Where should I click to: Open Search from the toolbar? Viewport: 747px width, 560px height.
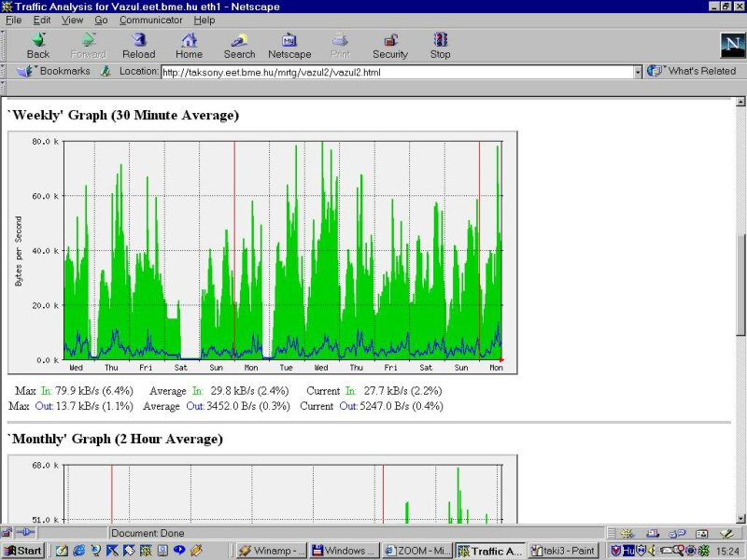pos(239,46)
